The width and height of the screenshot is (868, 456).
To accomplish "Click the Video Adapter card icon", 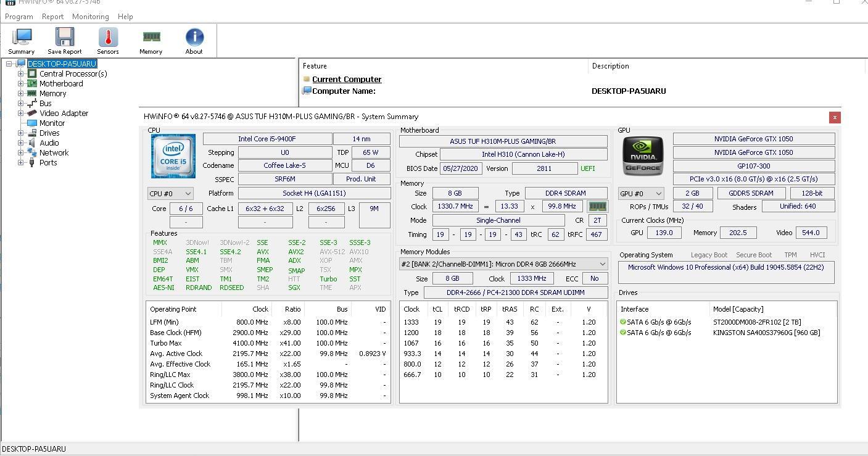I will pyautogui.click(x=32, y=113).
